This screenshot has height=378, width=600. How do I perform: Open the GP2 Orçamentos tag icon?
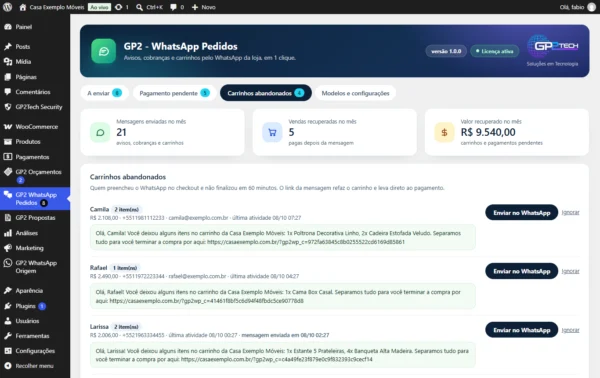click(8, 172)
